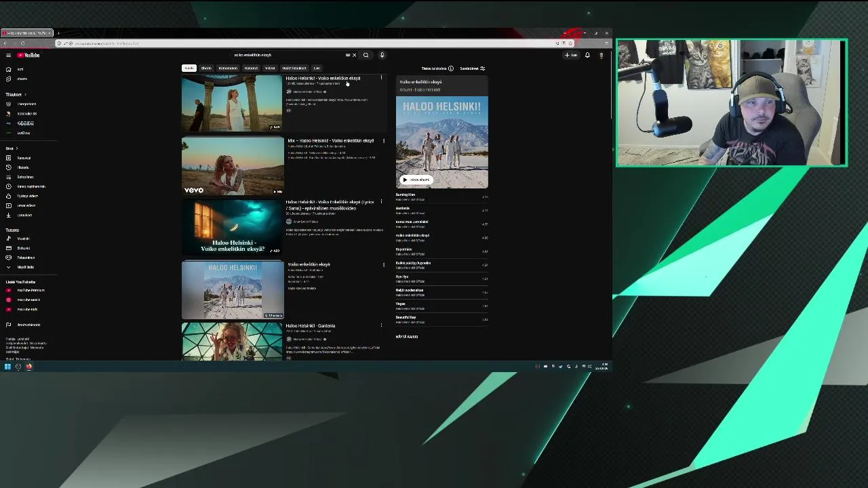This screenshot has width=868, height=488.
Task: Open the lyrics video thumbnail with window
Action: point(233,228)
